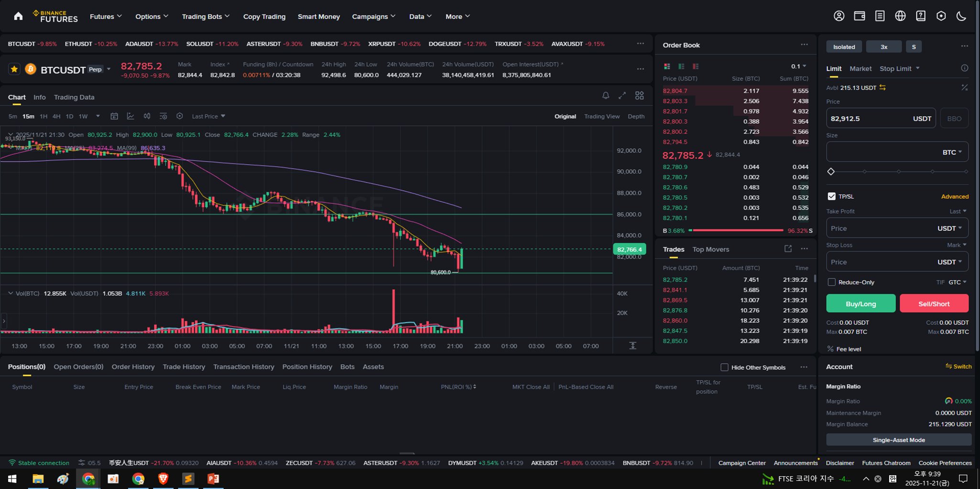
Task: Click the Single-Asset Mode button
Action: click(x=899, y=440)
